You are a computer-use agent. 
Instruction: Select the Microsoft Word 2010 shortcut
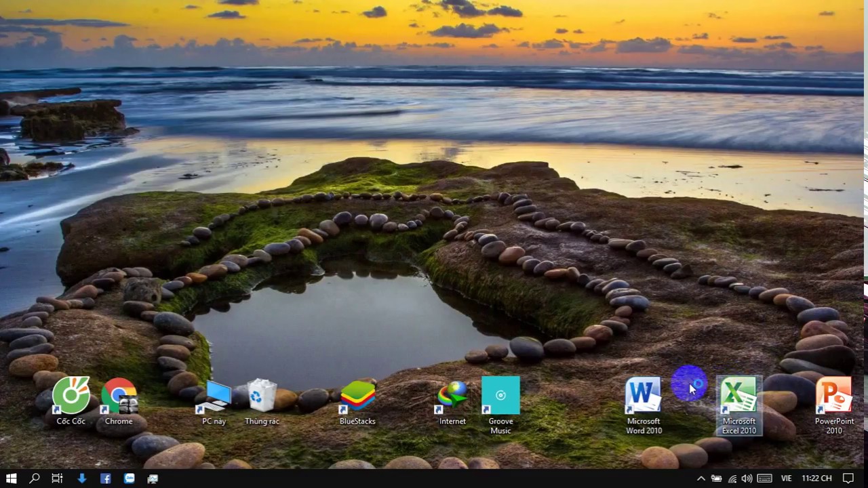(x=644, y=405)
